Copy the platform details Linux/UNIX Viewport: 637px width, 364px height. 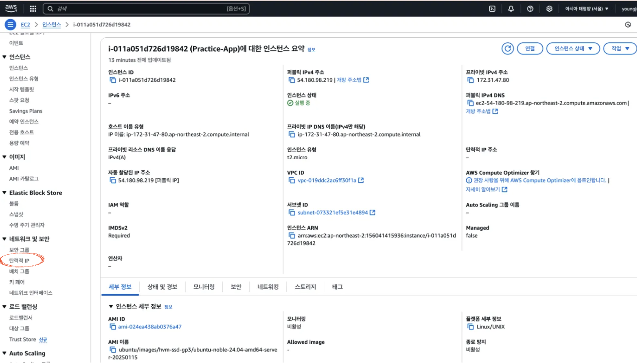[471, 327]
